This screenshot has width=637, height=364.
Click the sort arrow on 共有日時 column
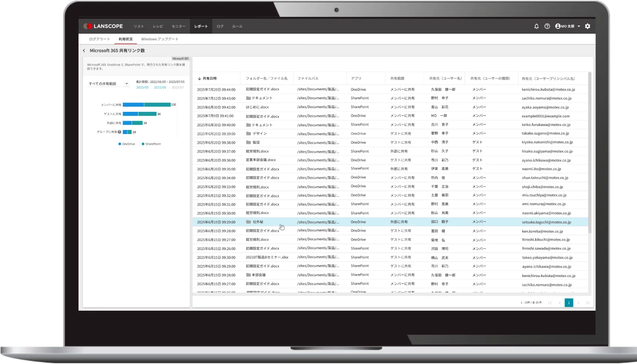pos(199,79)
